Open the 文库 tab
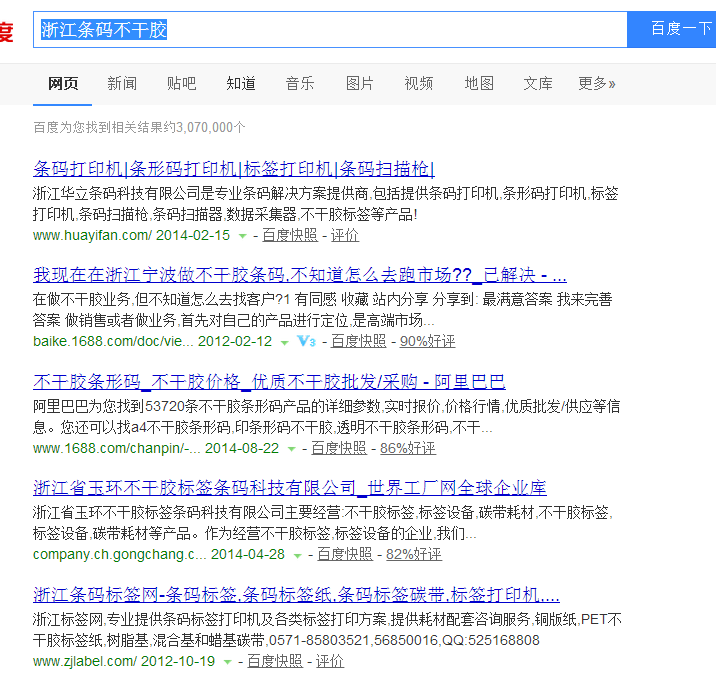The height and width of the screenshot is (676, 716). (x=538, y=84)
